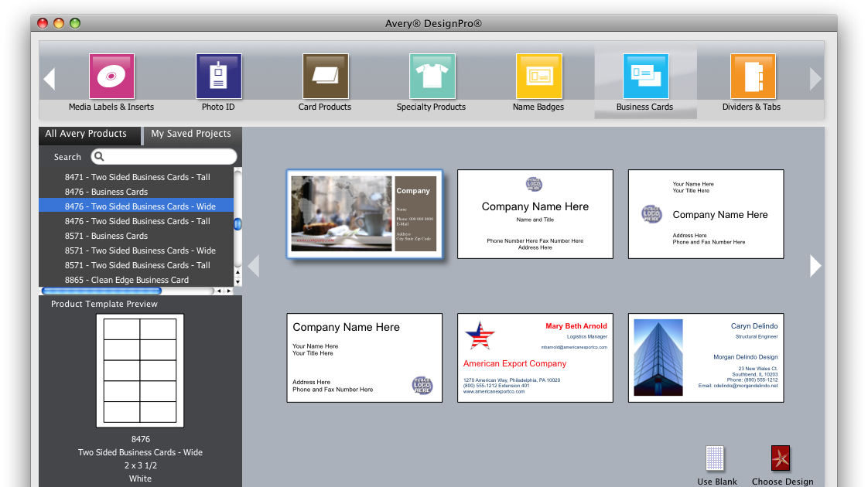Click the Card Products category label

pyautogui.click(x=325, y=107)
